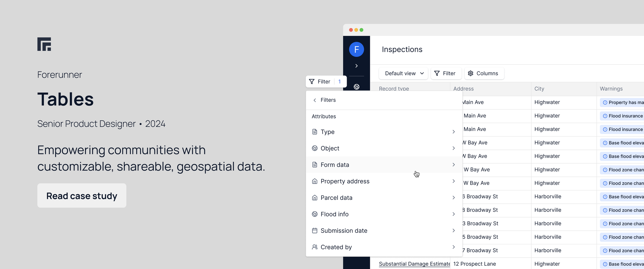Expand the Created by row chevron
This screenshot has height=269, width=644.
tap(454, 247)
